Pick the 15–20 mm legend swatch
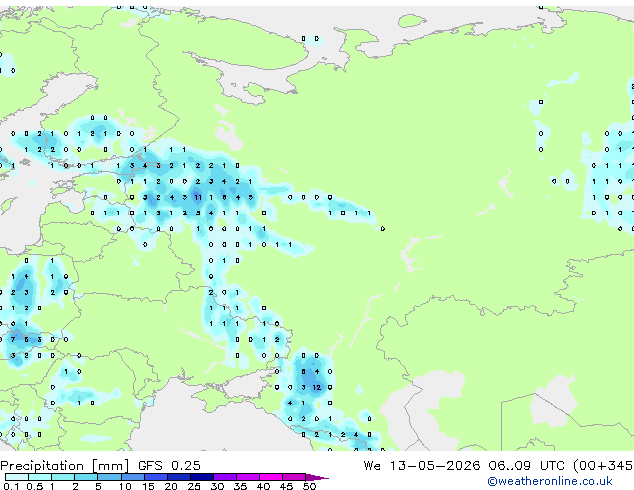634x490 pixels. (x=156, y=477)
